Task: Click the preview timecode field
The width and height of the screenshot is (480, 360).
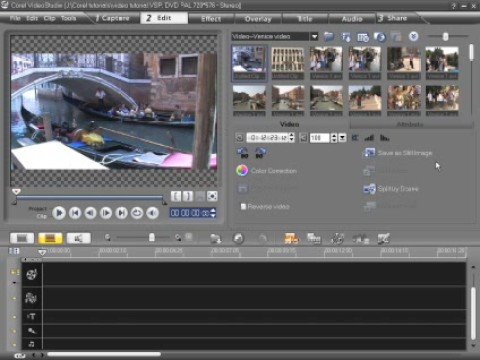Action: coord(190,213)
